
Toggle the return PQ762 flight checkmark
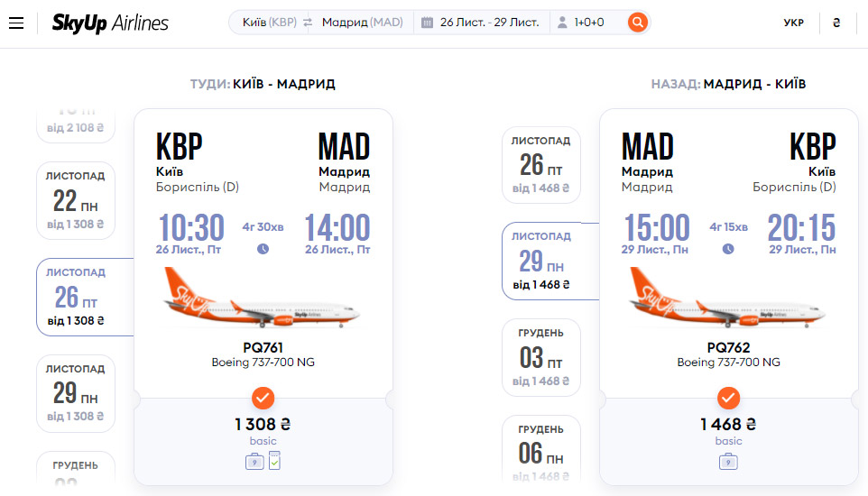(728, 398)
